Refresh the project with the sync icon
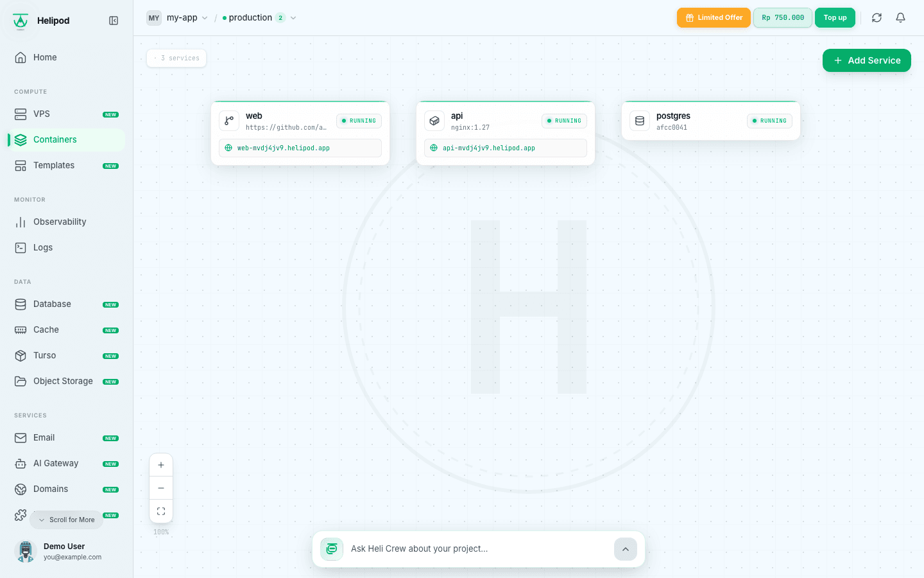The width and height of the screenshot is (924, 578). point(877,18)
